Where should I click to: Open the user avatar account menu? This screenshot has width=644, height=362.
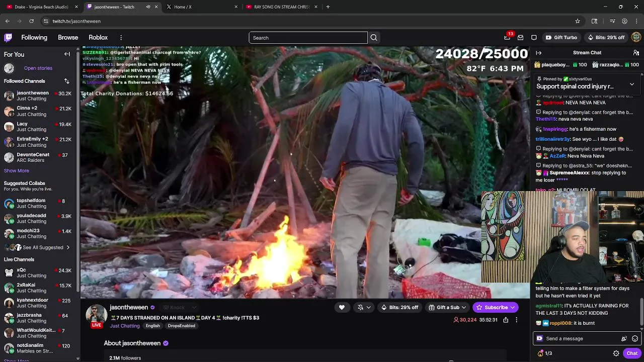pos(636,38)
